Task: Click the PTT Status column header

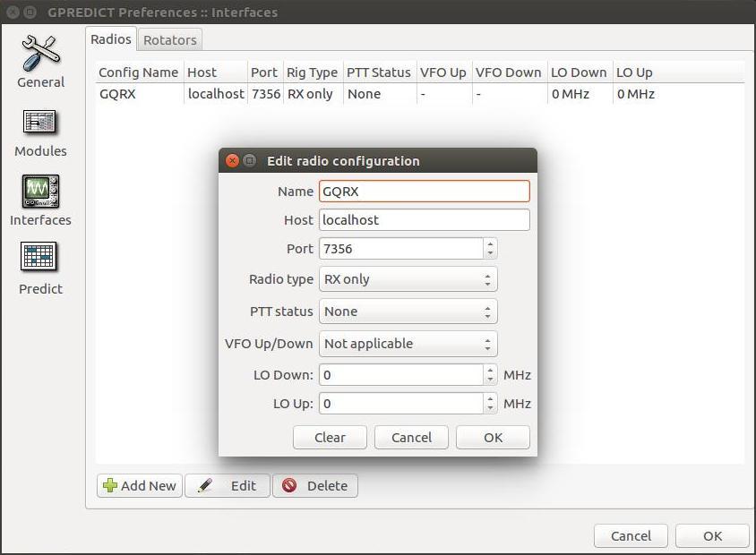Action: 380,73
